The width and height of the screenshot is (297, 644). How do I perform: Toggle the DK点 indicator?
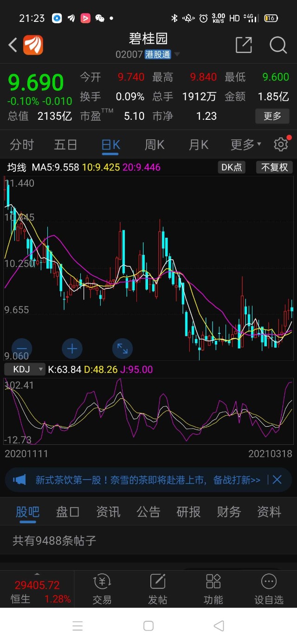pyautogui.click(x=232, y=167)
